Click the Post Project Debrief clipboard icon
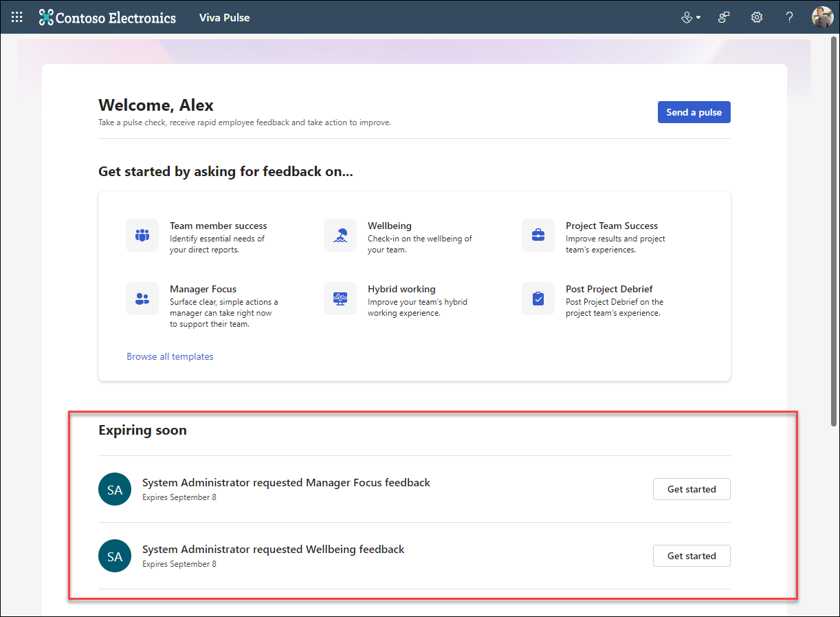Image resolution: width=840 pixels, height=617 pixels. click(x=538, y=299)
